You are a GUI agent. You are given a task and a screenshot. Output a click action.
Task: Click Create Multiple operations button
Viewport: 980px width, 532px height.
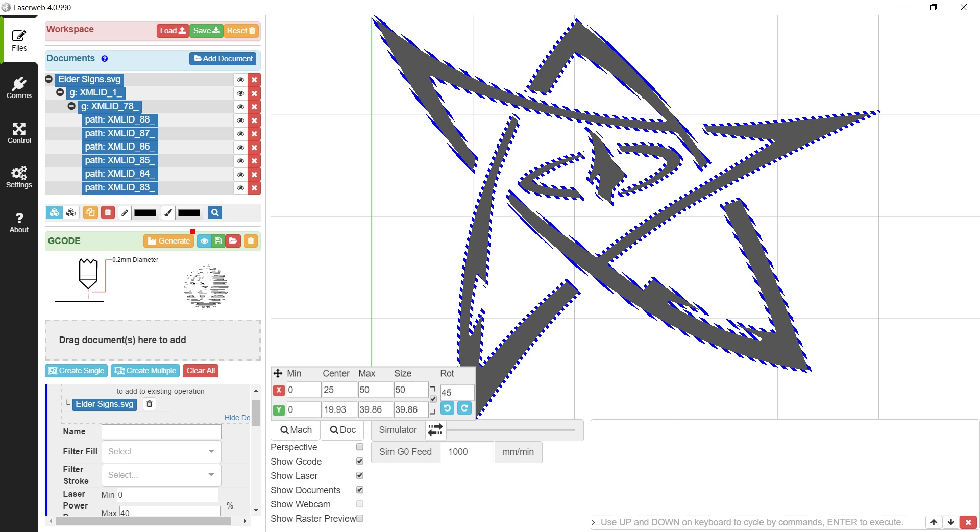[145, 371]
